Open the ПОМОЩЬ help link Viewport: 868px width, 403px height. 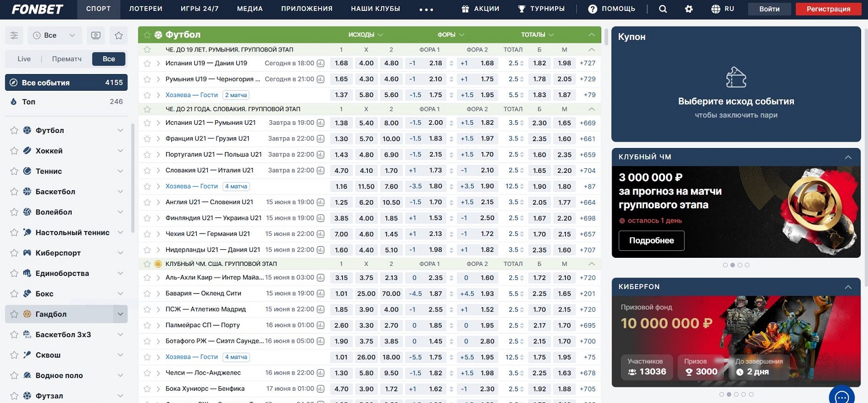[612, 9]
